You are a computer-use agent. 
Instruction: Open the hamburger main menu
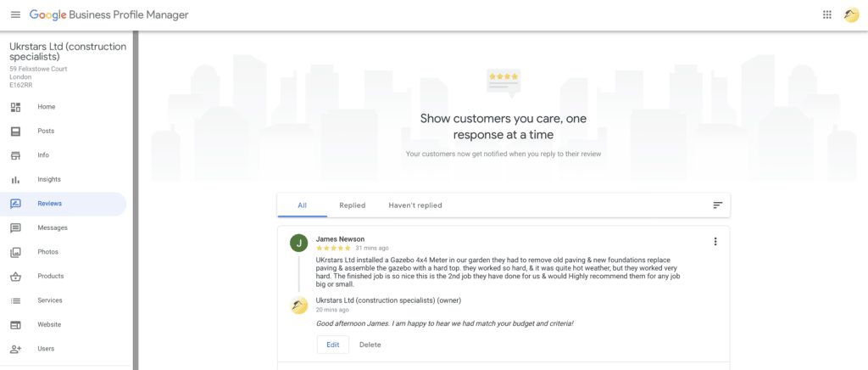(15, 14)
